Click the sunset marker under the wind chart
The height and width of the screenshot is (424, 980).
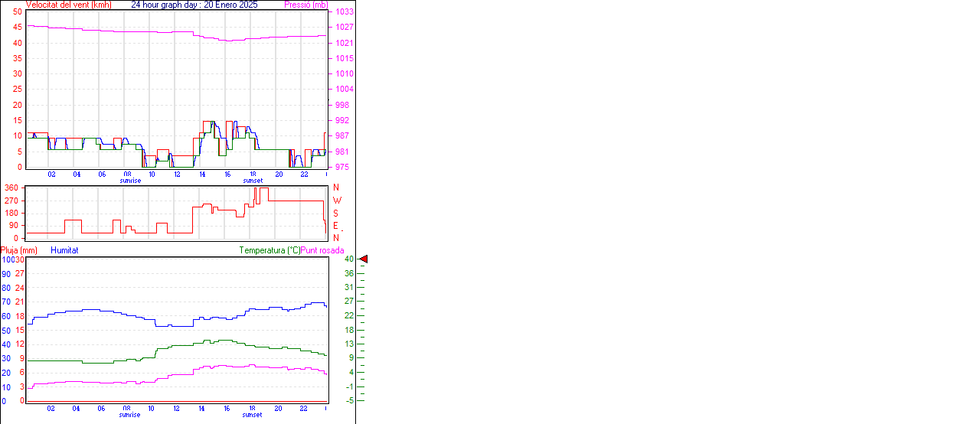[253, 181]
